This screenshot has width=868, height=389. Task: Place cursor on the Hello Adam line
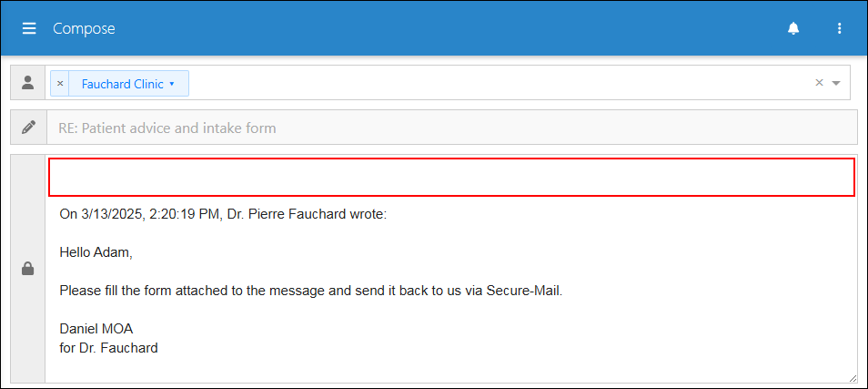pyautogui.click(x=96, y=252)
